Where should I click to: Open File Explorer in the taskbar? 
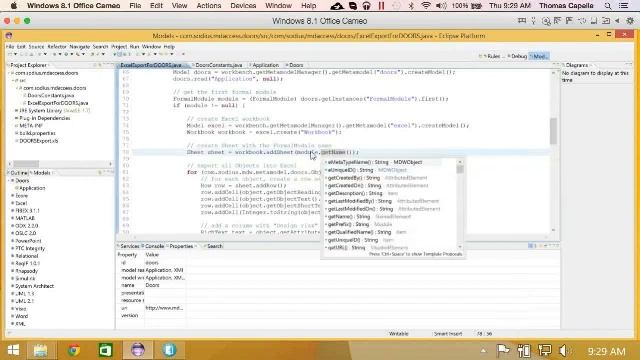point(41,350)
